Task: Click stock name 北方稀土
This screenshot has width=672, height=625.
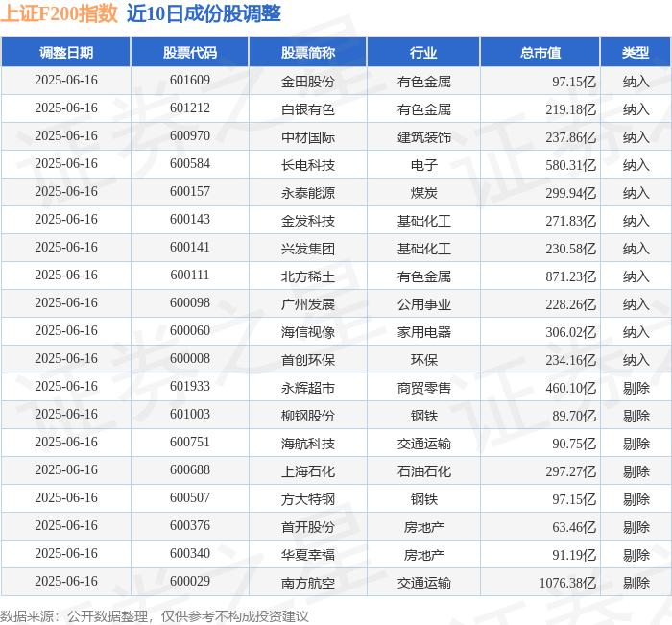Action: point(308,276)
